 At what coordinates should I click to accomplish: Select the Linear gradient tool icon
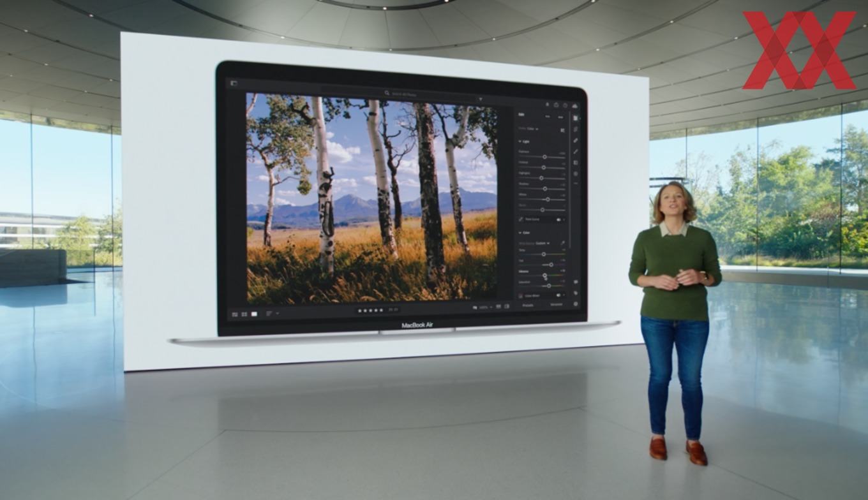pos(576,163)
